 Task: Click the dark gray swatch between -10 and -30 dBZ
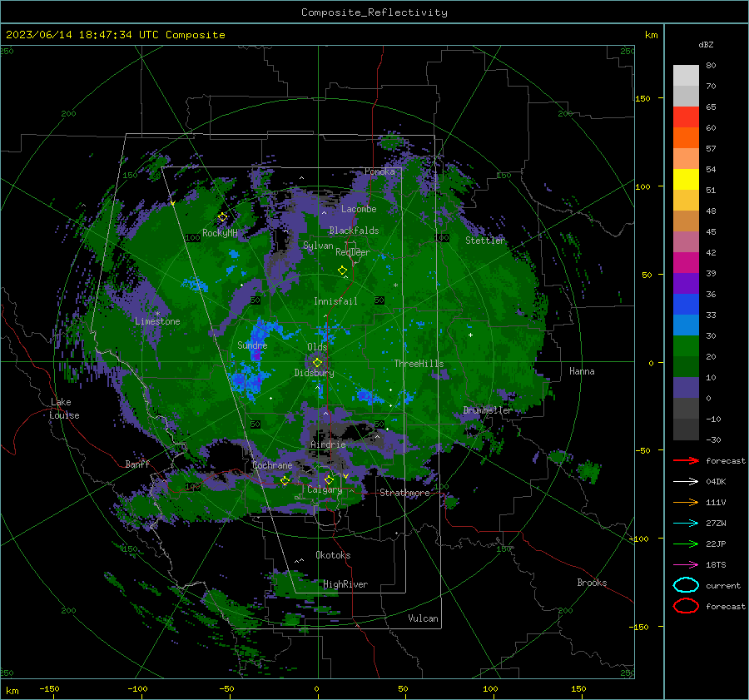pyautogui.click(x=686, y=429)
